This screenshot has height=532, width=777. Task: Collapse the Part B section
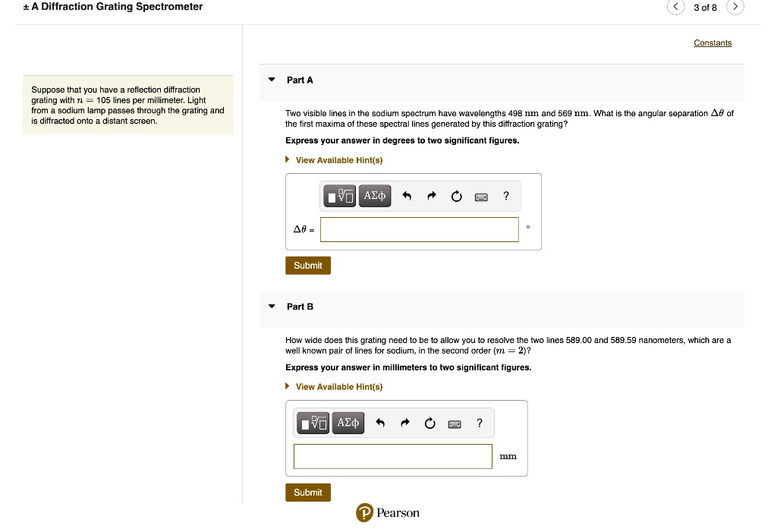coord(272,307)
